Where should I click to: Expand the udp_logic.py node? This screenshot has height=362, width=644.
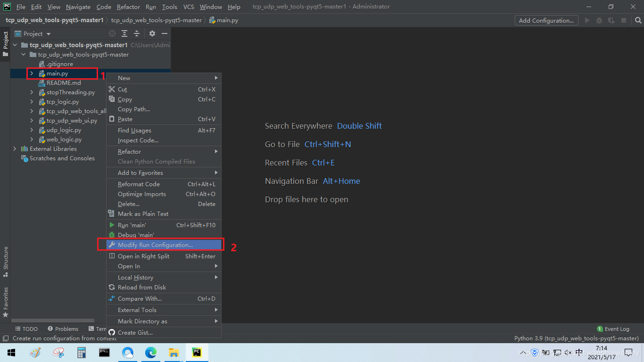point(32,130)
